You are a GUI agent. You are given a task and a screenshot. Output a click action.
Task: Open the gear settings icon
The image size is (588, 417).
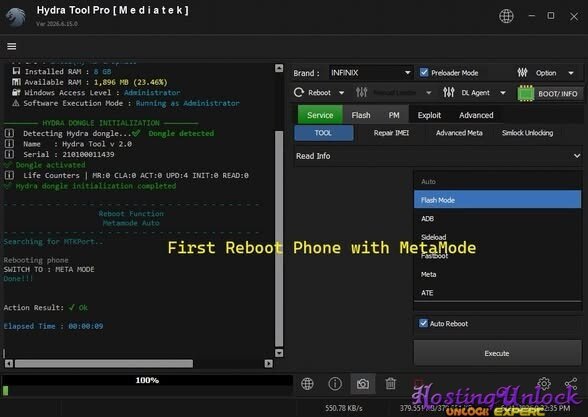544,383
